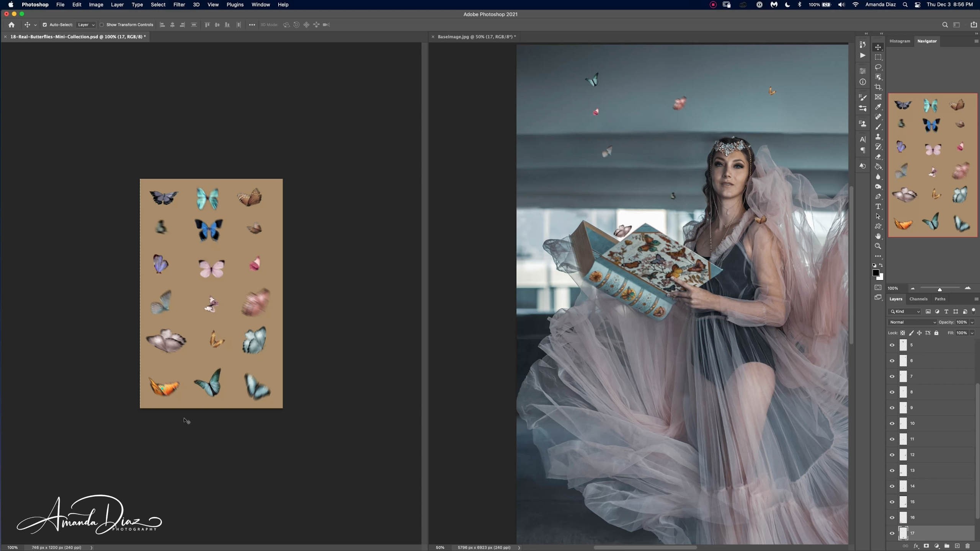Viewport: 980px width, 551px height.
Task: Select the Zoom tool in toolbar
Action: pos(878,246)
